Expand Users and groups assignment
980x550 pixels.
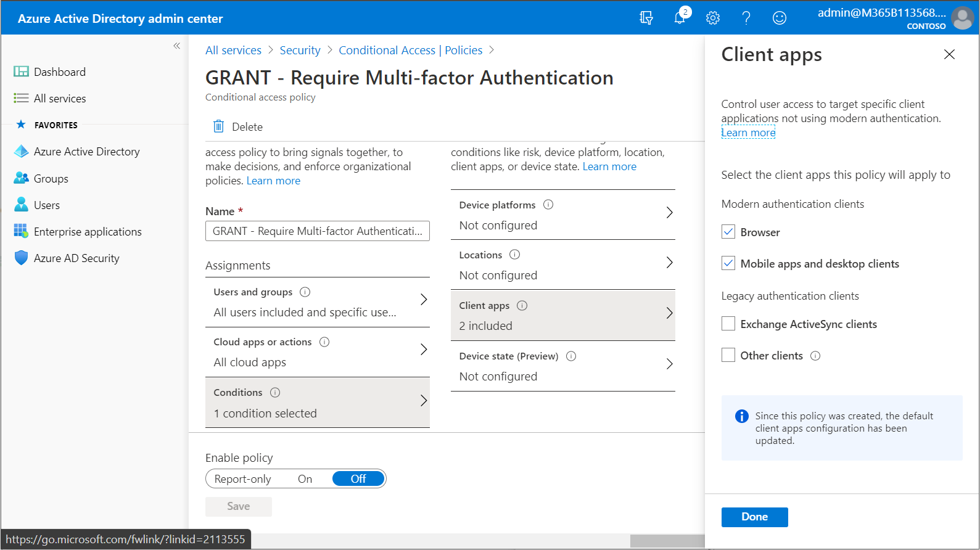[x=318, y=302]
